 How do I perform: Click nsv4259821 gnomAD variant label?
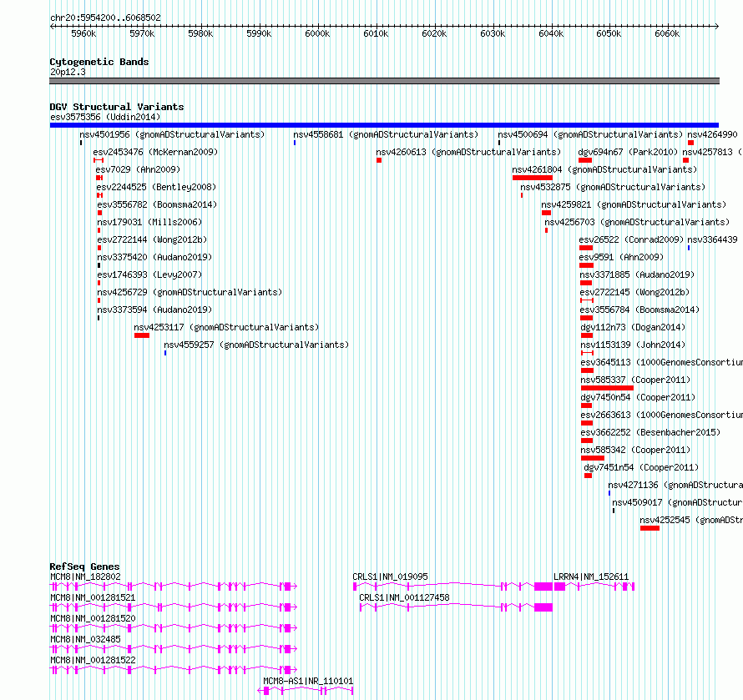(x=634, y=204)
